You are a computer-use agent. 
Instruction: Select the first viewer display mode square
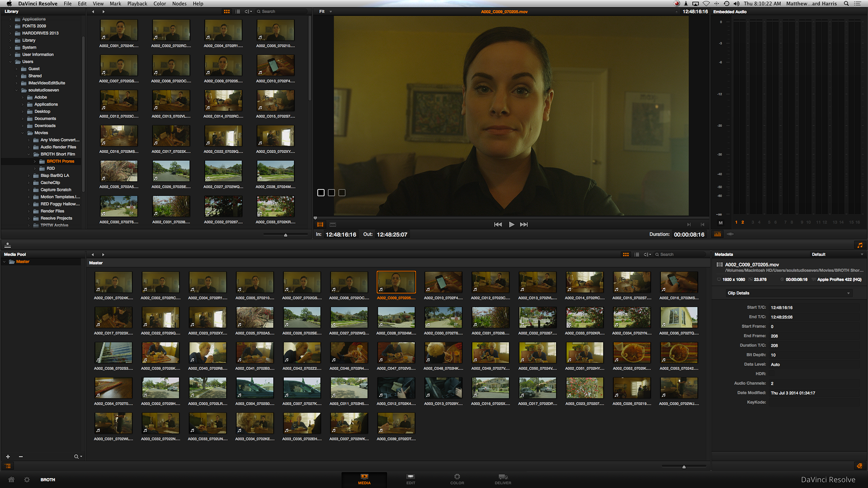pyautogui.click(x=321, y=193)
